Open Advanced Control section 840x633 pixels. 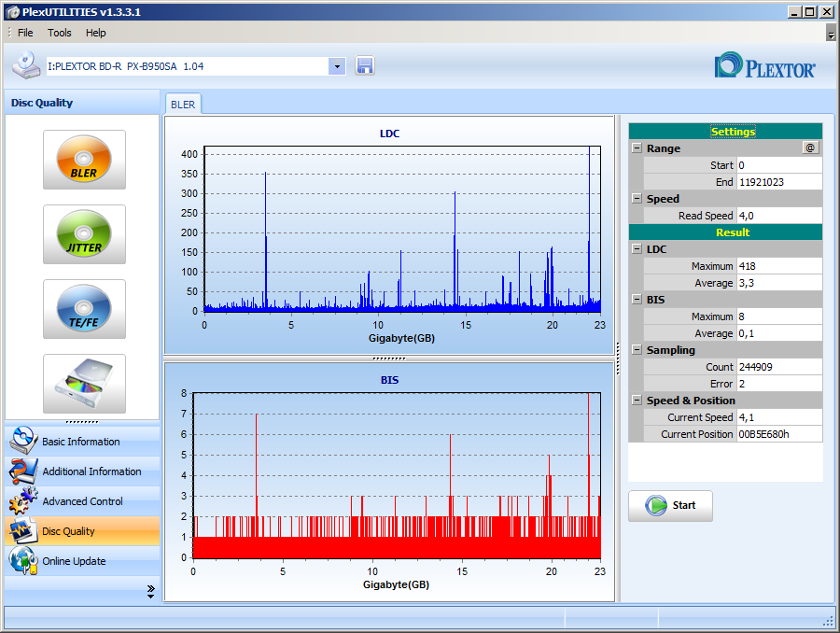82,501
